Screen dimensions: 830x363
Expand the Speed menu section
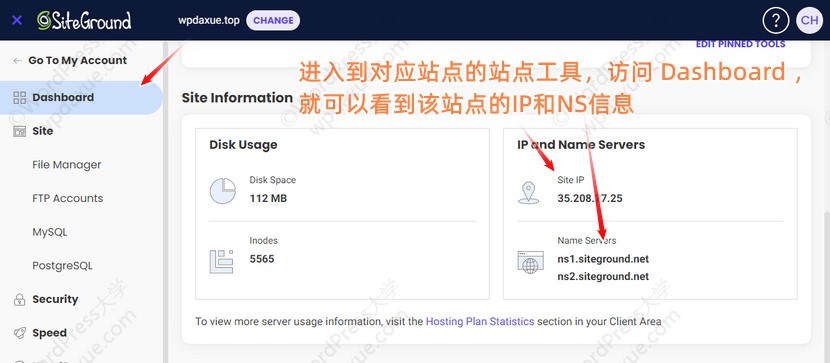coord(49,333)
